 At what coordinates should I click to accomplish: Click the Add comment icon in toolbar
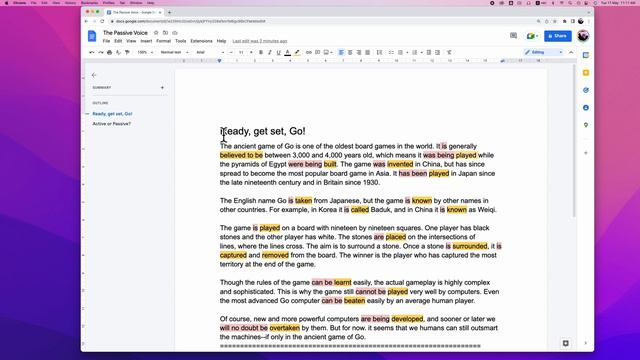coord(318,53)
